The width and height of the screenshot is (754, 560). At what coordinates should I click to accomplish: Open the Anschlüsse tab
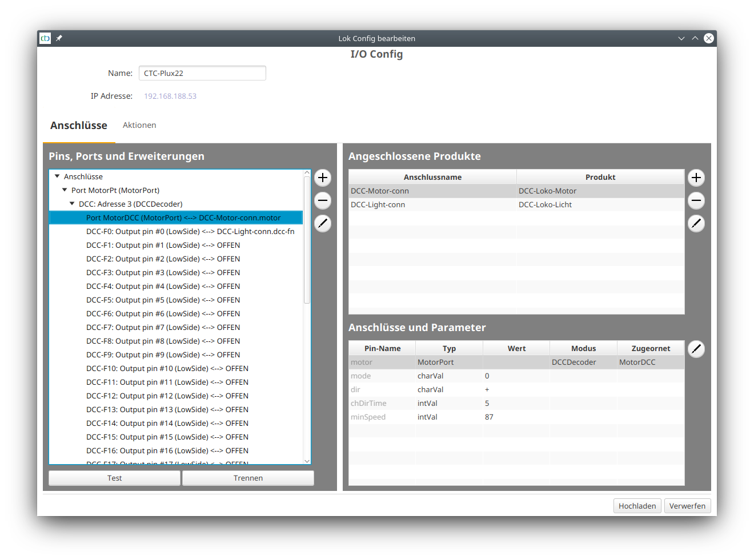click(x=79, y=125)
